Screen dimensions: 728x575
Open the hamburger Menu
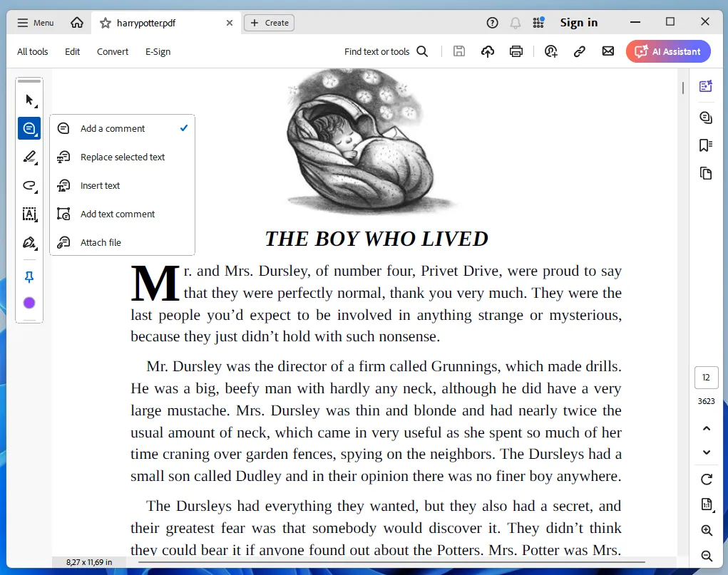point(34,22)
